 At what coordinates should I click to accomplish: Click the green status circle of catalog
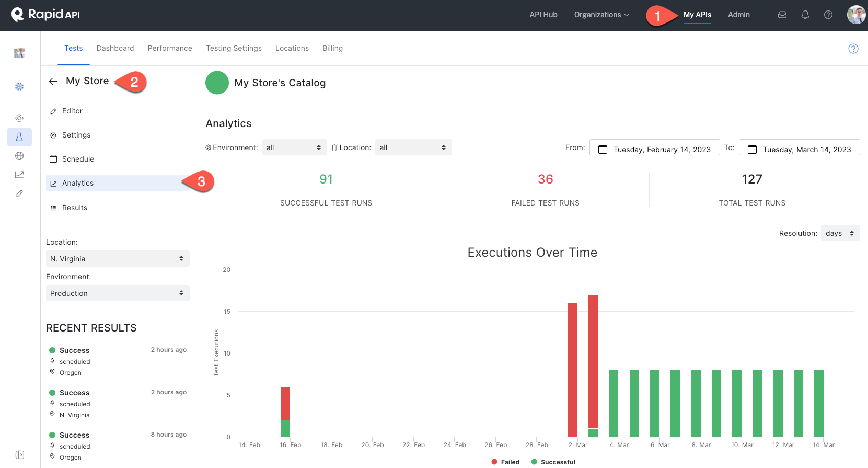point(217,83)
